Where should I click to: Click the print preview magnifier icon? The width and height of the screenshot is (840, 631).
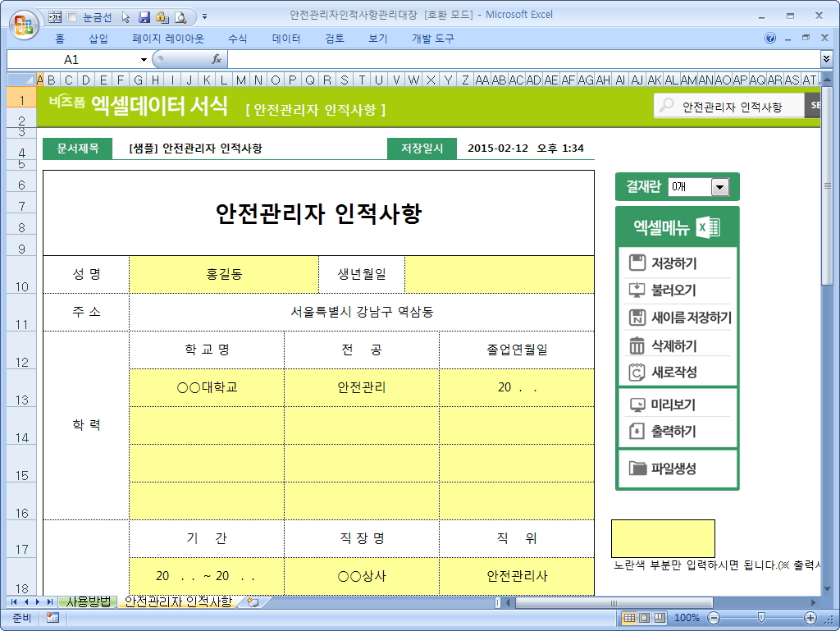click(x=180, y=16)
